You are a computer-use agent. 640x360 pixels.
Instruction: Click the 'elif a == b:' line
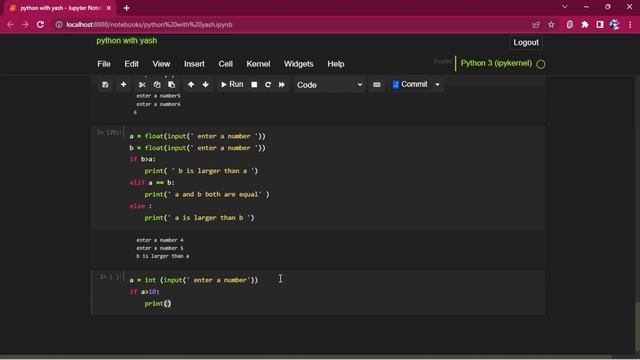pos(152,183)
